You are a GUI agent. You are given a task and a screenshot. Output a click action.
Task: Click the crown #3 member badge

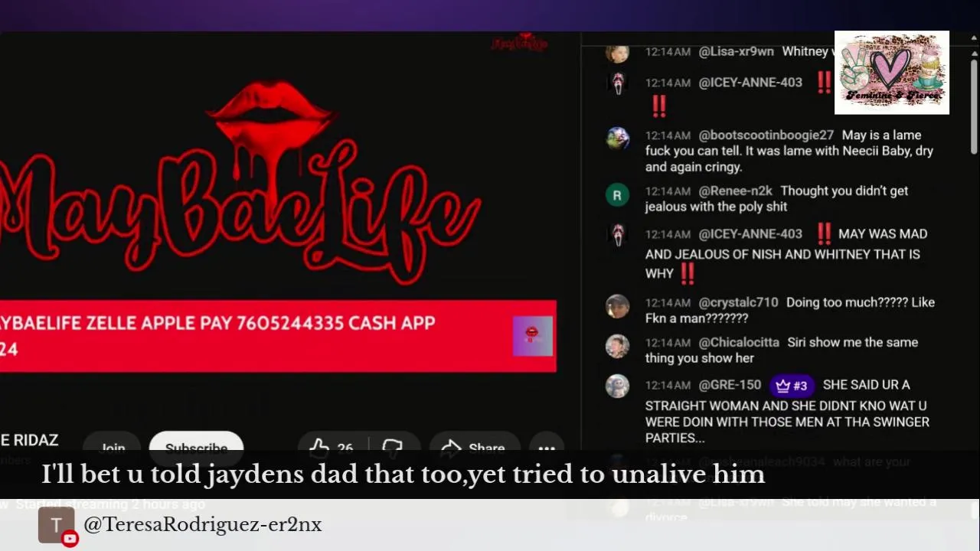(x=792, y=386)
